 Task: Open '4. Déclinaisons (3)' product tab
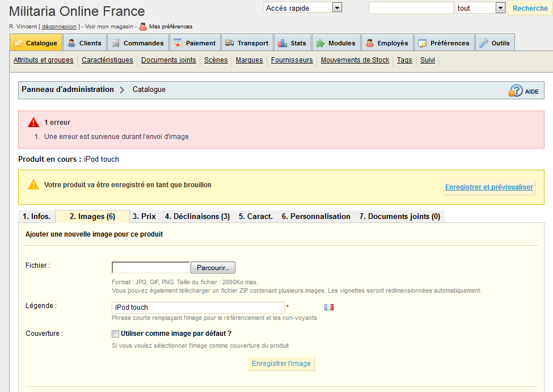point(197,216)
